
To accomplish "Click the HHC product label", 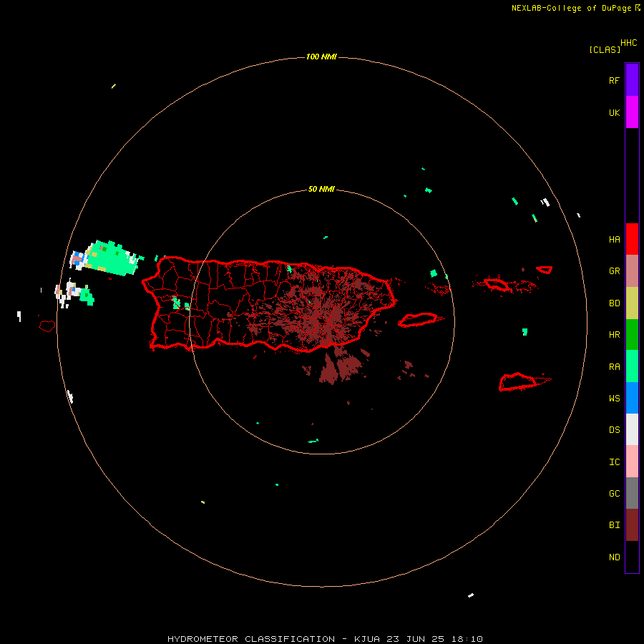I will [628, 43].
